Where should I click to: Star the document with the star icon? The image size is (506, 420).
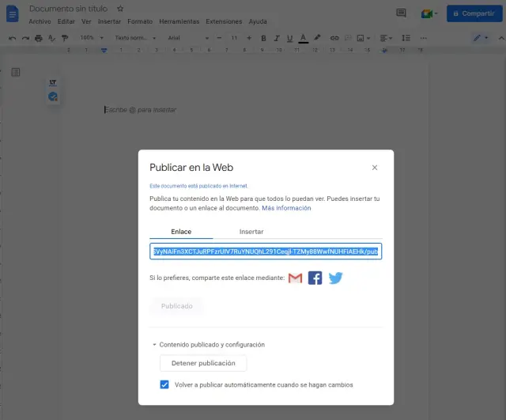coord(120,9)
